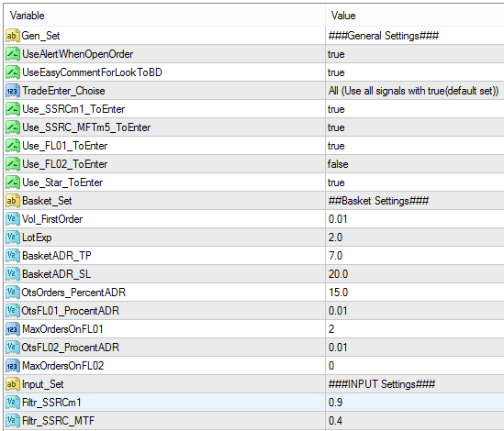Select the Use_Star_ToEnter variable name
The width and height of the screenshot is (504, 431).
pos(62,182)
